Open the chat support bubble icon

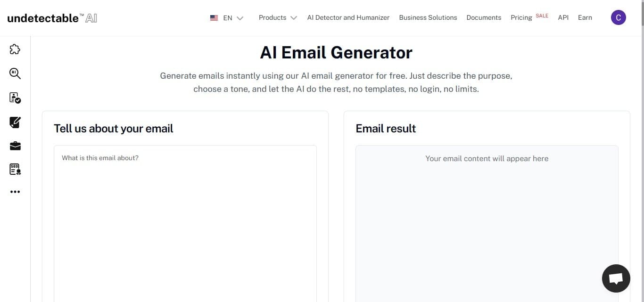coord(616,278)
